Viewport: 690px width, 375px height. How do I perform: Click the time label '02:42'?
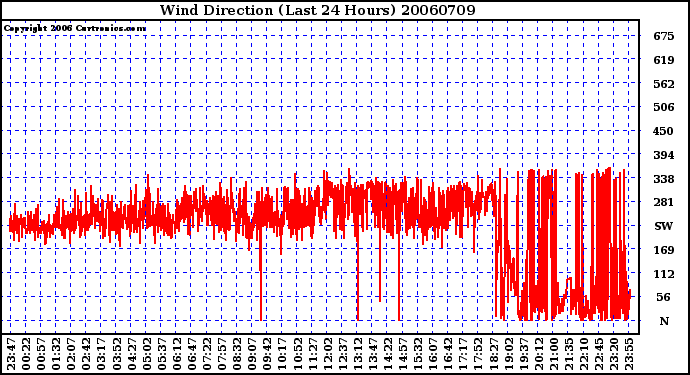click(87, 354)
